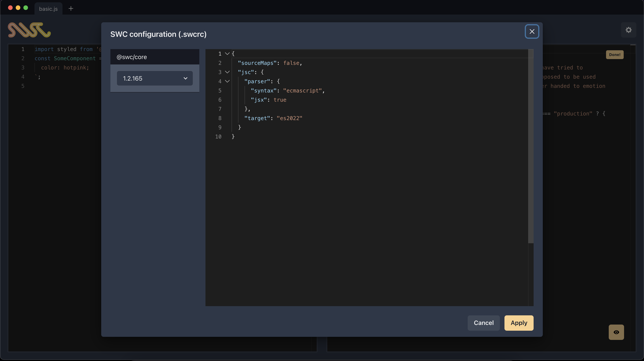Click the SWC logo
644x361 pixels.
point(29,30)
